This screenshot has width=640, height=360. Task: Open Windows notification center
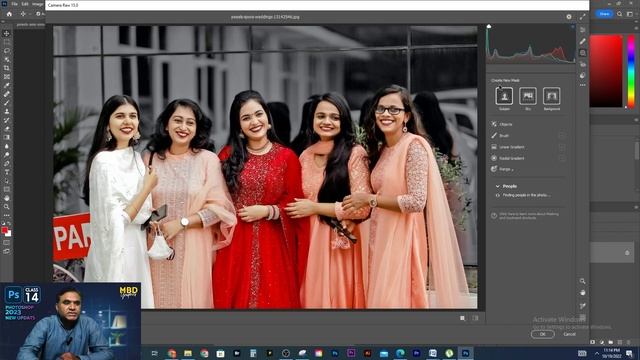(629, 353)
